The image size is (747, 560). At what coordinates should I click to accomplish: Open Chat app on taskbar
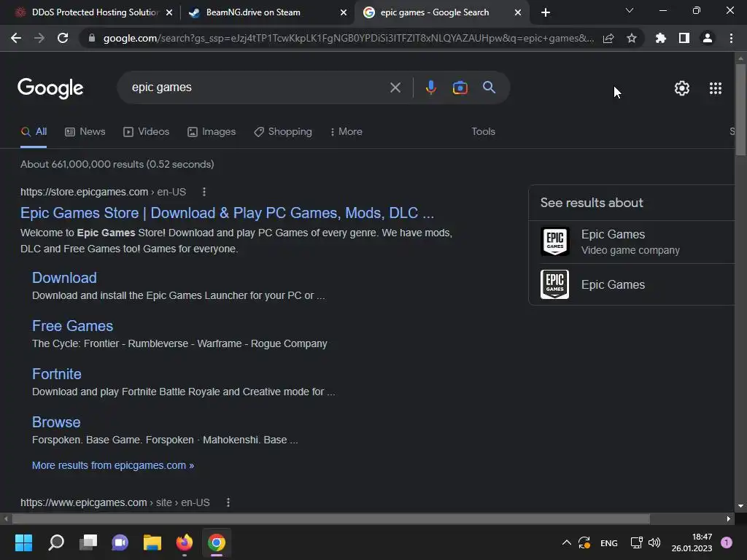tap(120, 542)
